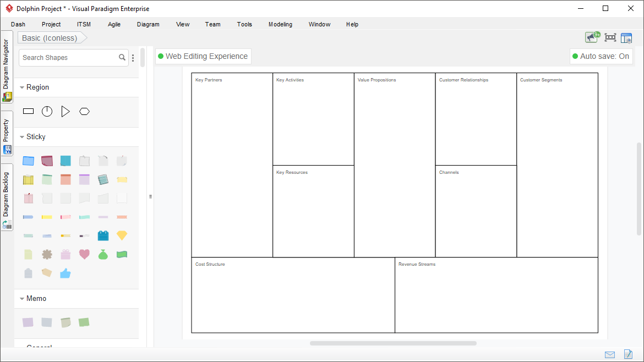The height and width of the screenshot is (362, 644).
Task: Select the pink heart shape
Action: coord(84,255)
